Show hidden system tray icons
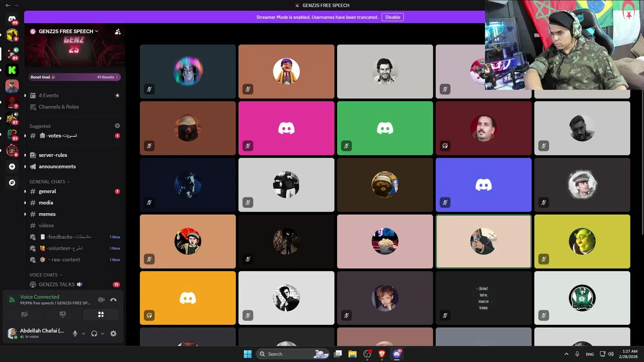The width and height of the screenshot is (644, 362). (x=567, y=354)
